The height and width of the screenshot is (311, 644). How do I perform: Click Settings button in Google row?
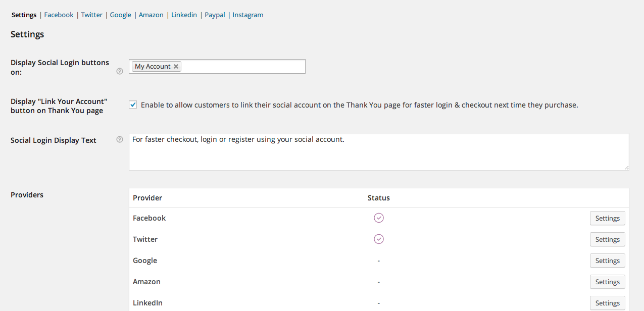[607, 261]
